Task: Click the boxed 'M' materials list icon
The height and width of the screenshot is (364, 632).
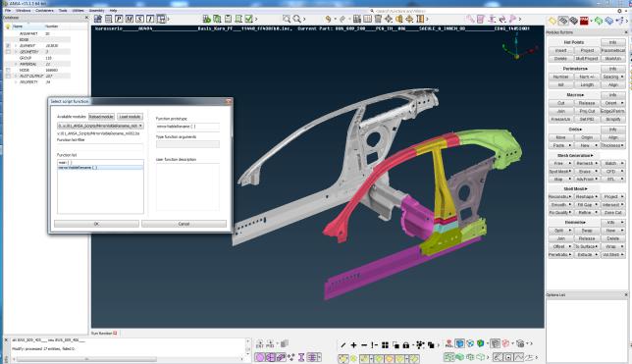Action: pos(130,19)
